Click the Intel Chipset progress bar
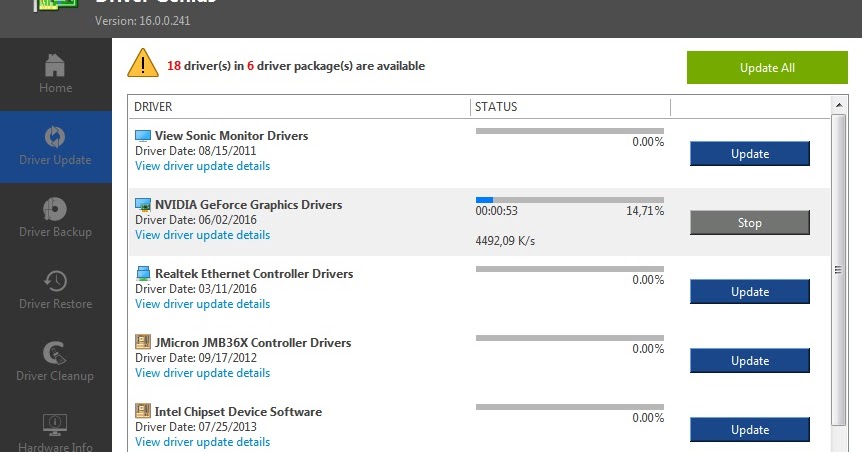This screenshot has height=452, width=862. [x=570, y=407]
